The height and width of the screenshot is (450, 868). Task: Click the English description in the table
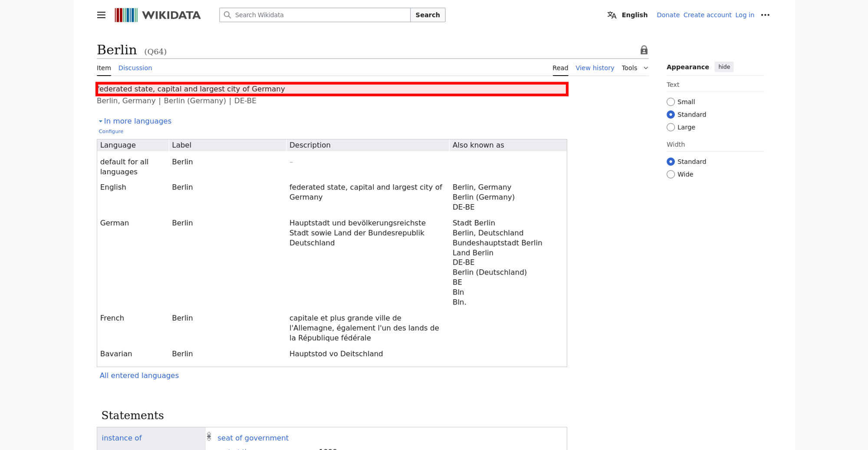tap(366, 192)
